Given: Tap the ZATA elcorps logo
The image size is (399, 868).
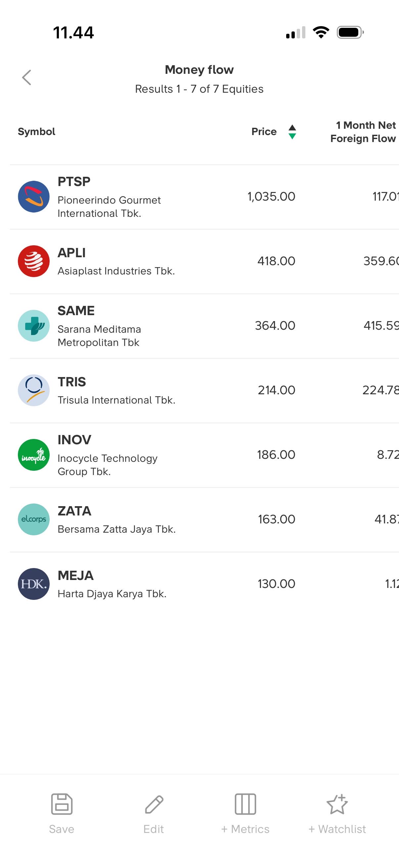Looking at the screenshot, I should (x=34, y=519).
